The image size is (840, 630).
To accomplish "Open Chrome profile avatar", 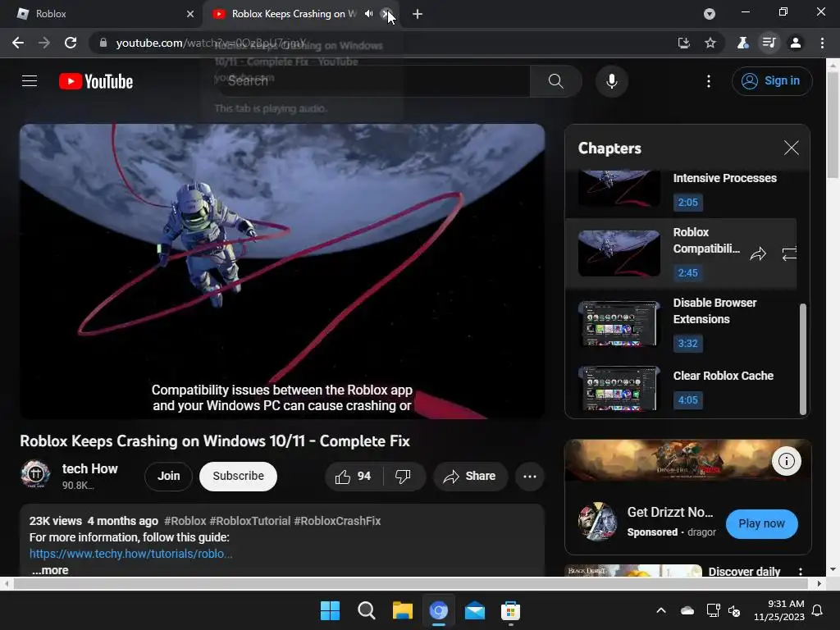I will point(796,43).
